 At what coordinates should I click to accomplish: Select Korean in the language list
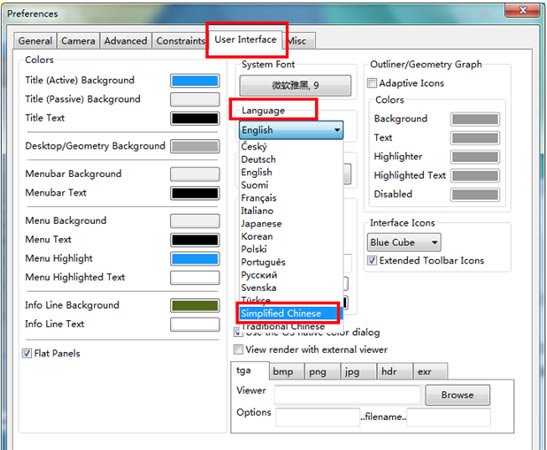[291, 237]
